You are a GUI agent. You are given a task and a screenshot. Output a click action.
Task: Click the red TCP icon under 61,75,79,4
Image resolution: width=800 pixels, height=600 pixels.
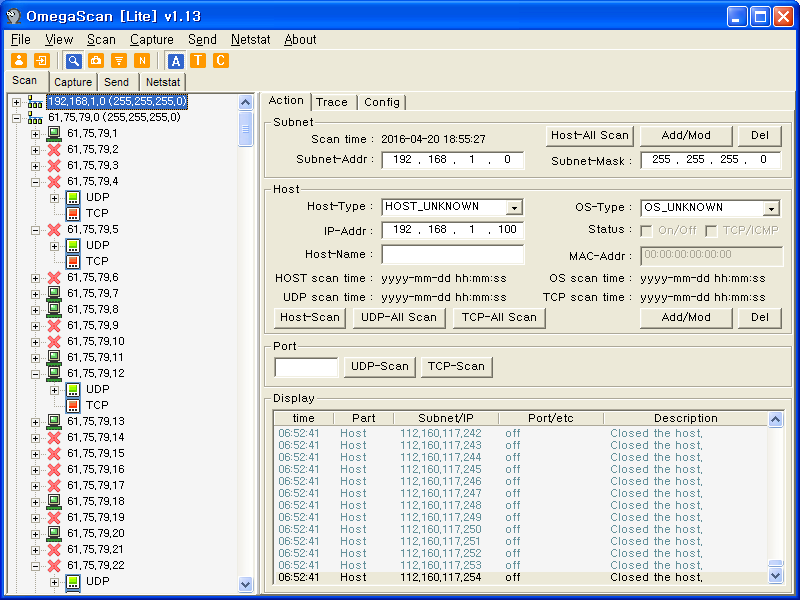pyautogui.click(x=72, y=212)
